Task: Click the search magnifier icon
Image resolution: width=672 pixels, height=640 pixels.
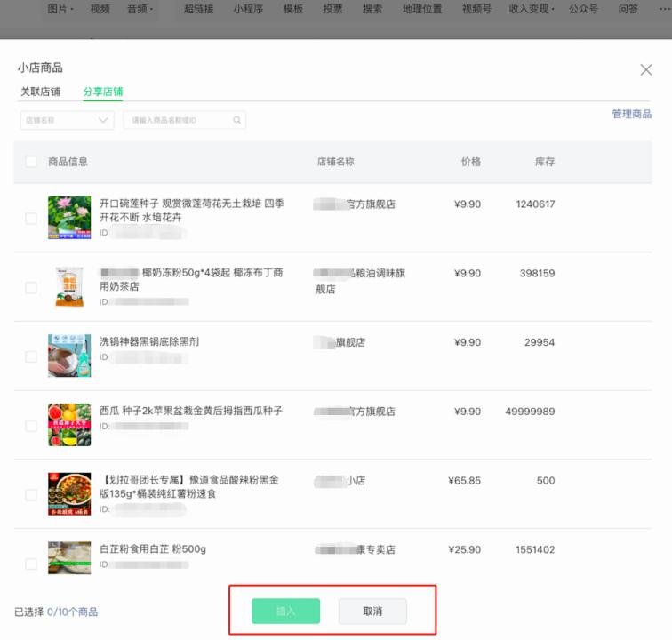Action: coord(237,121)
